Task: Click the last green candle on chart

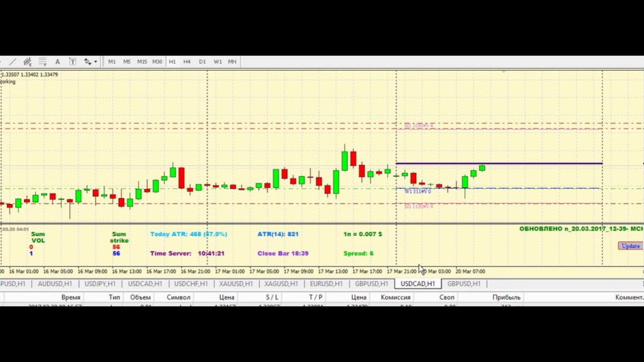Action: coord(482,168)
